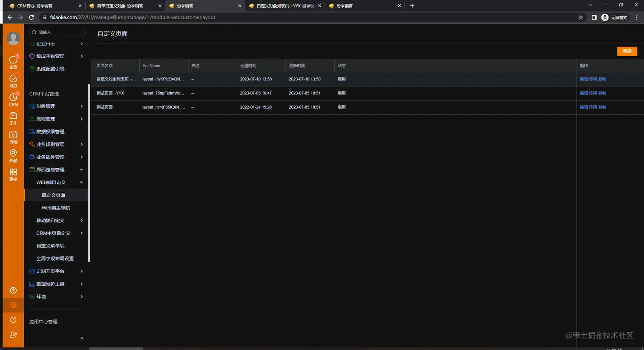The image size is (644, 350).
Task: Click 复制 for the 2022-01-24 测试页面 row
Action: [602, 107]
